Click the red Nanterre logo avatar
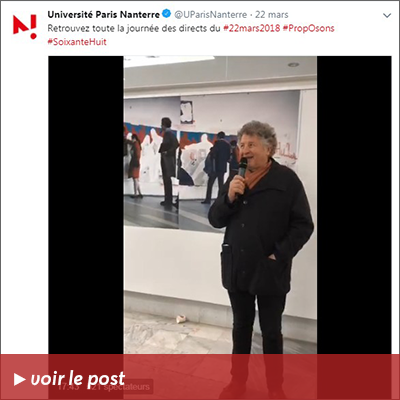This screenshot has height=400, width=400. (x=25, y=27)
